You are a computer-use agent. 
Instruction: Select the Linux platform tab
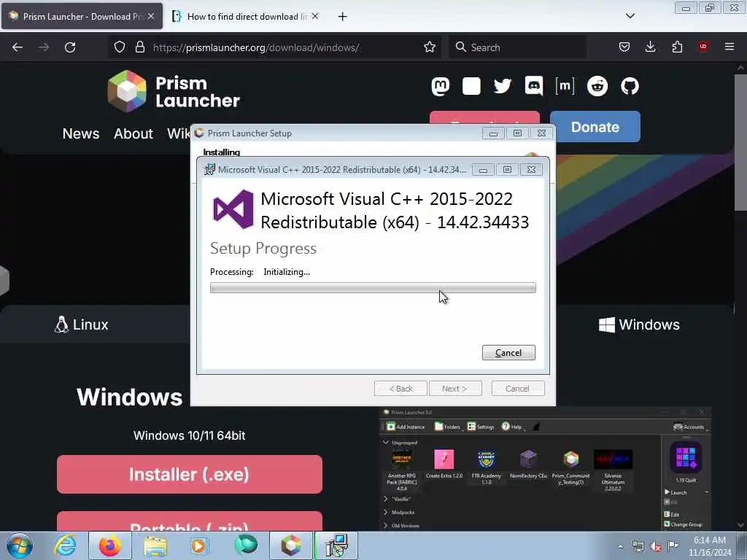coord(82,324)
